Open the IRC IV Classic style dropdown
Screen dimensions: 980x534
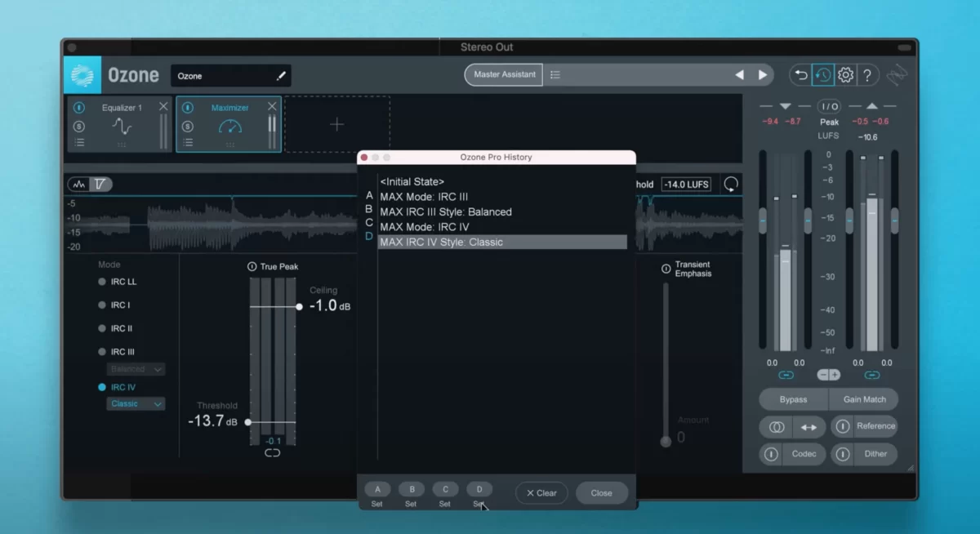click(x=136, y=403)
